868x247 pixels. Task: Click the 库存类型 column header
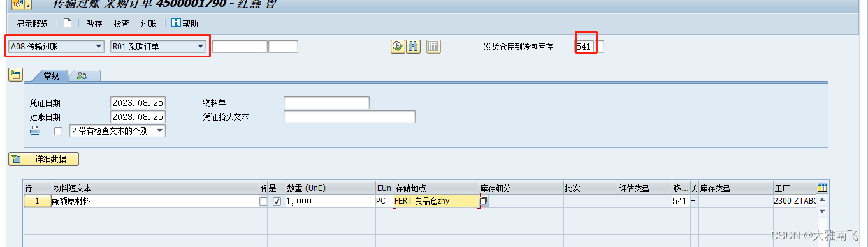click(x=735, y=188)
